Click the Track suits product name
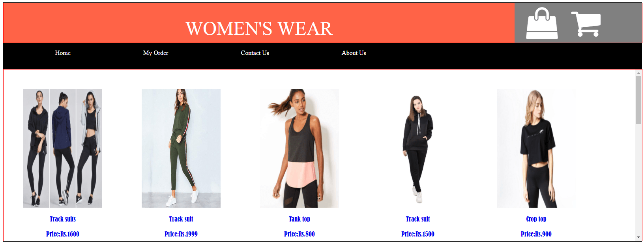The width and height of the screenshot is (644, 244). [63, 219]
